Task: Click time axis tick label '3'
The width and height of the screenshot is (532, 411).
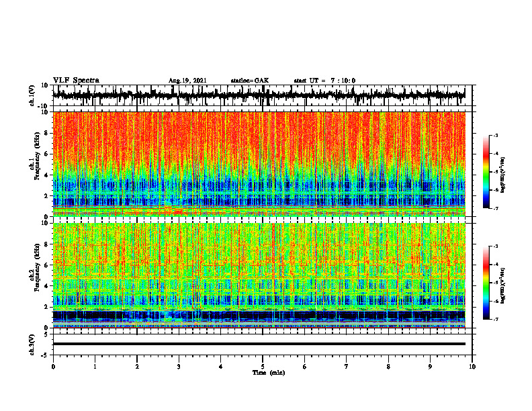Action: (179, 367)
